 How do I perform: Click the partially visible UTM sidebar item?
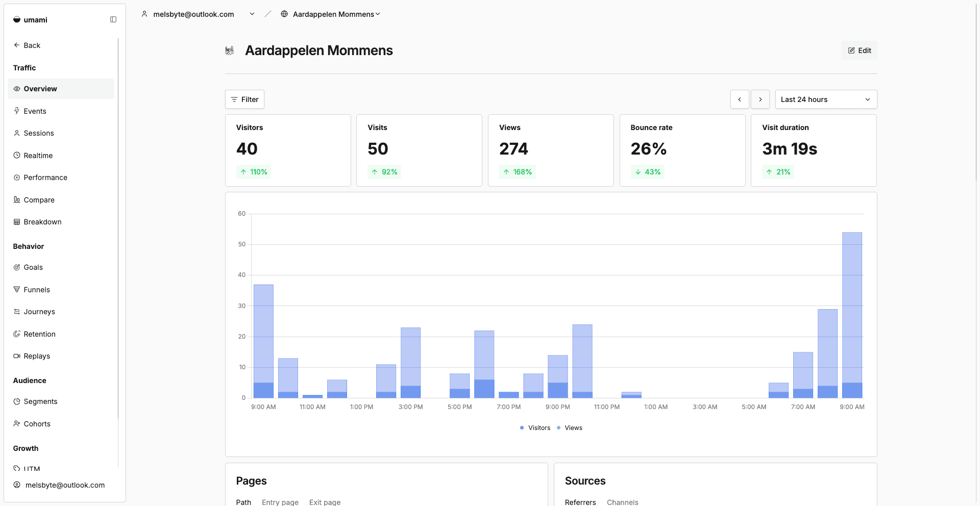(x=32, y=468)
